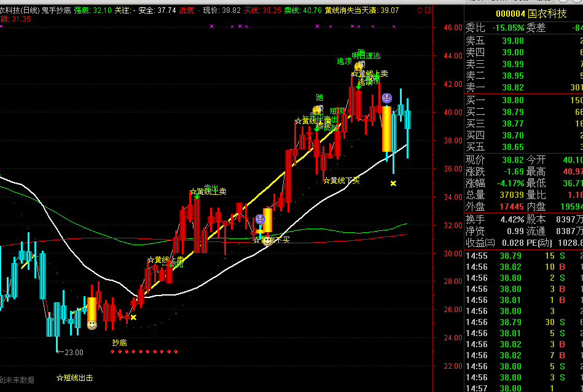The height and width of the screenshot is (392, 583).
Task: Click the red diamond icon in chart header
Action: (420, 10)
